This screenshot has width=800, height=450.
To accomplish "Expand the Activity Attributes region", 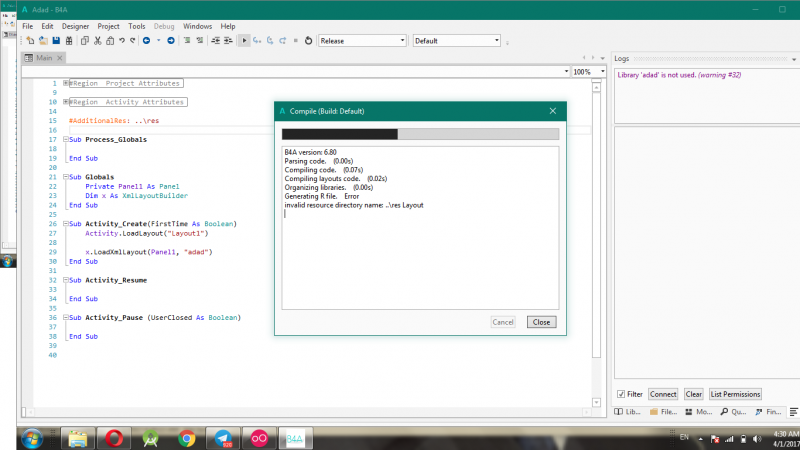I will click(66, 102).
